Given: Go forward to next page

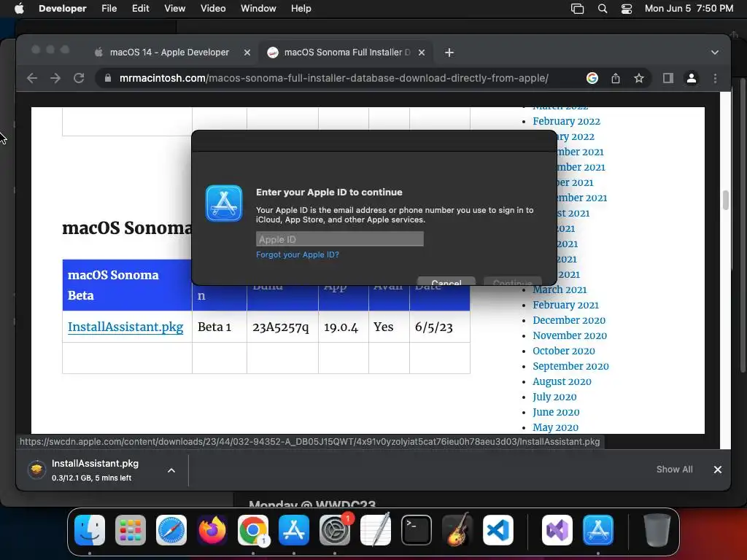Looking at the screenshot, I should [x=55, y=78].
